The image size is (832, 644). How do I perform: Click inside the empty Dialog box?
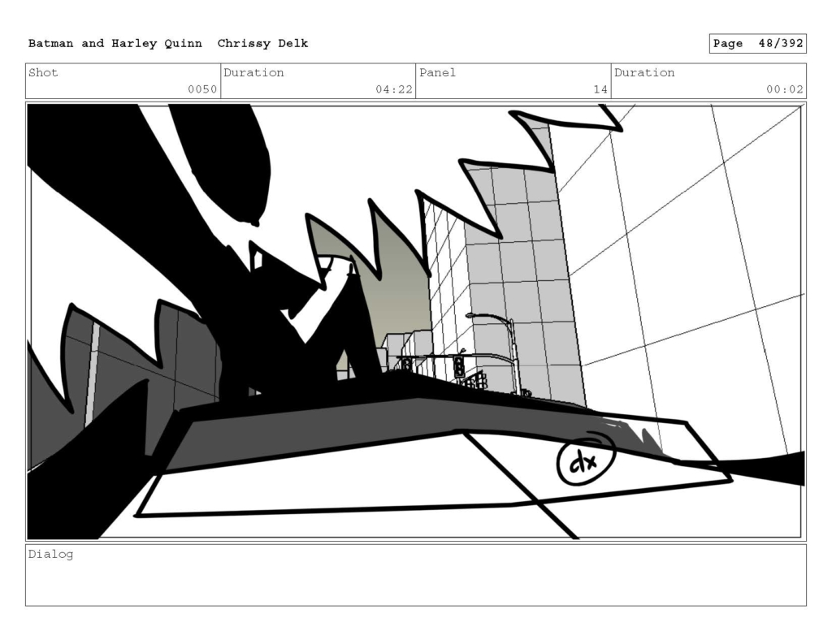pyautogui.click(x=416, y=575)
